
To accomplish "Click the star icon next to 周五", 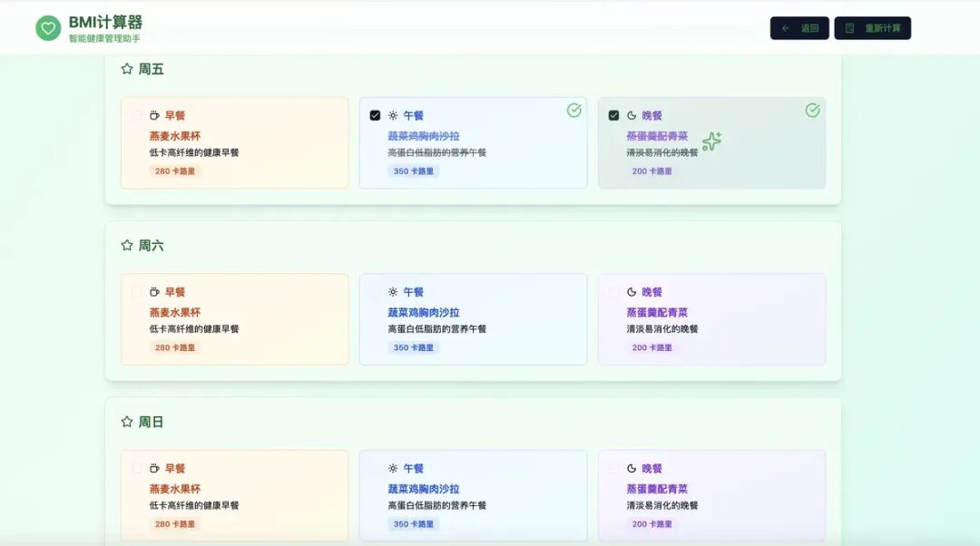I will point(125,68).
